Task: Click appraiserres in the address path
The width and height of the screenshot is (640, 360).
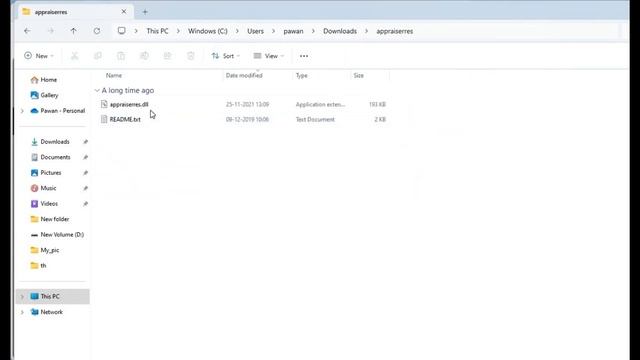Action: [x=395, y=31]
